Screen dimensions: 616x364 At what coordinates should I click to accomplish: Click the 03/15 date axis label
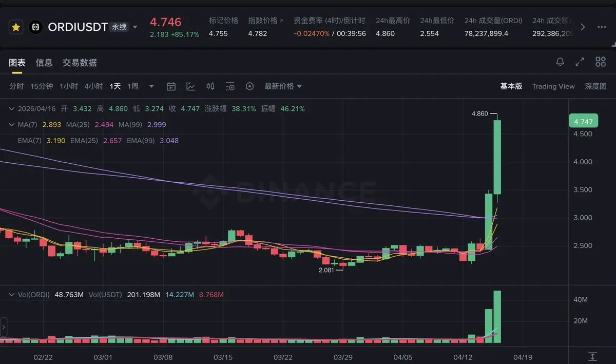[x=223, y=356]
